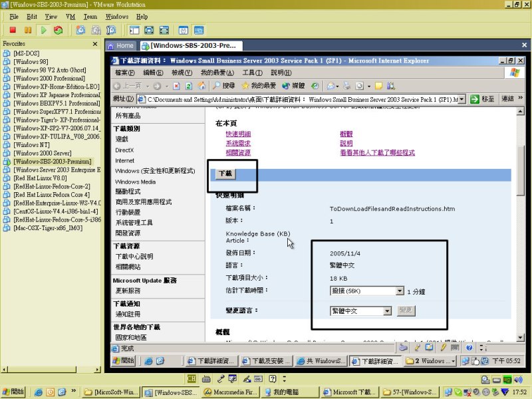This screenshot has height=399, width=532.
Task: Go to the IE home page icon
Action: (x=201, y=86)
